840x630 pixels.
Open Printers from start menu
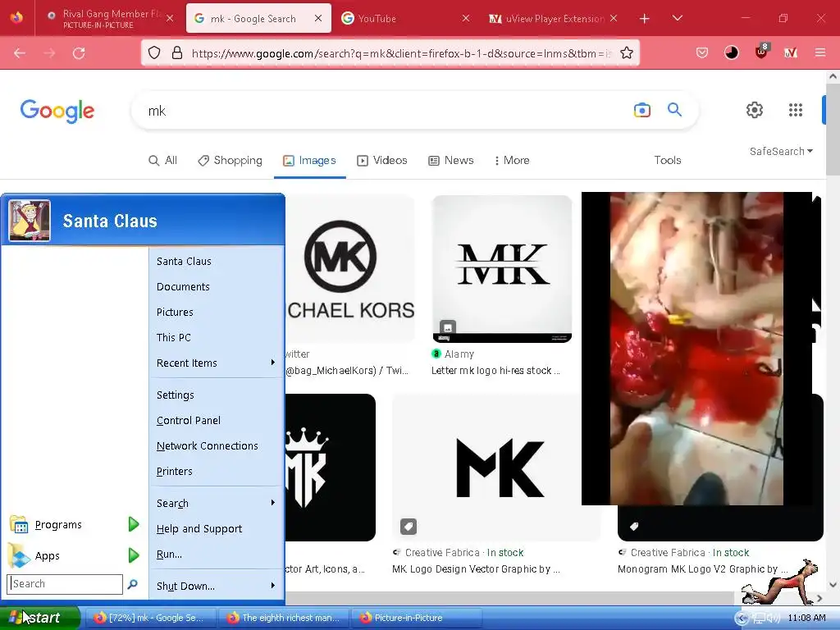[x=216, y=472]
